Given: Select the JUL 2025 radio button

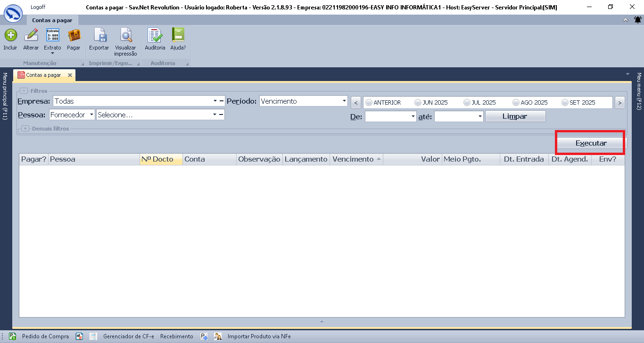Looking at the screenshot, I should pyautogui.click(x=467, y=103).
